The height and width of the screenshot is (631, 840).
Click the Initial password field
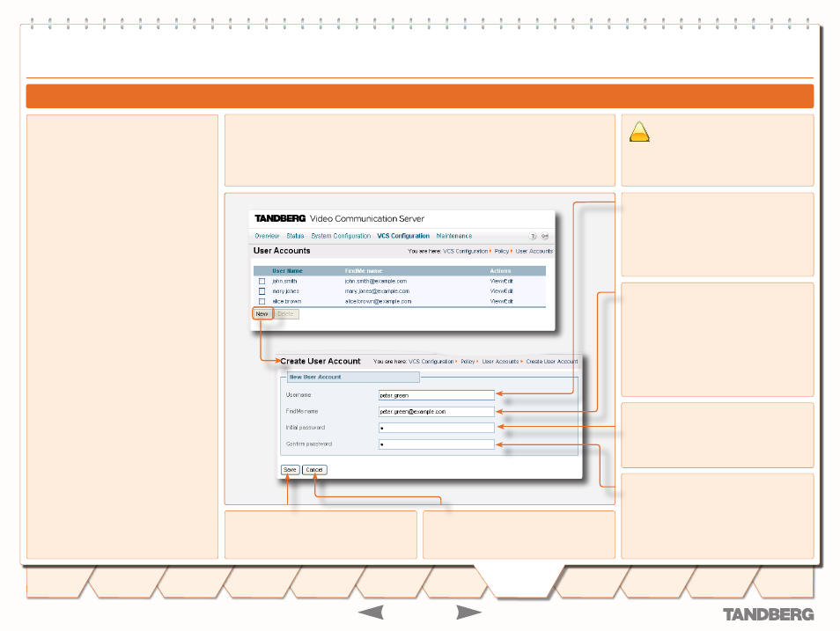pos(436,428)
